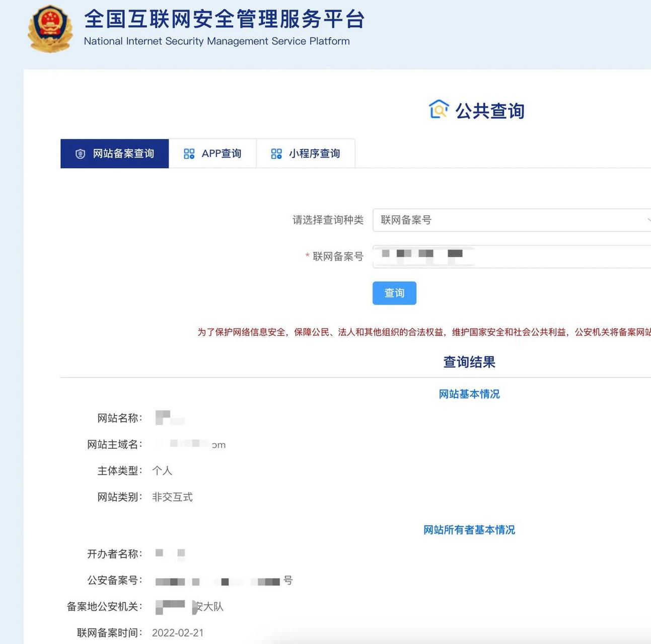Click the 备案地公安机关 label
This screenshot has width=651, height=644.
click(x=105, y=606)
